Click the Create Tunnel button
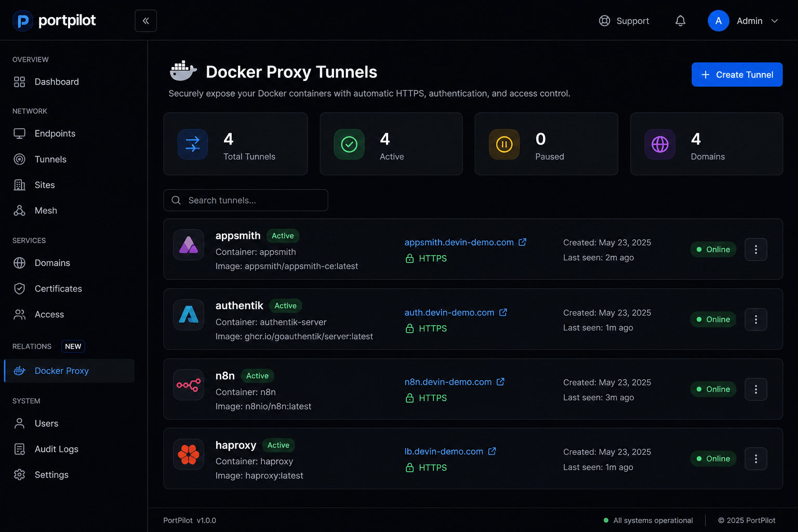 (x=737, y=75)
